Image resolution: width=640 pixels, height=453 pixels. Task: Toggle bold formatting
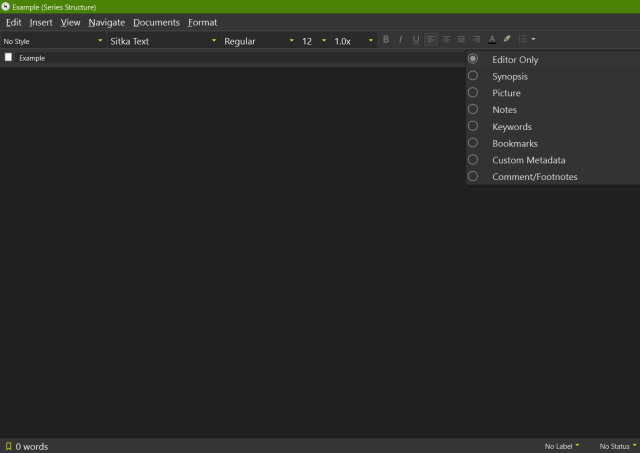click(386, 40)
